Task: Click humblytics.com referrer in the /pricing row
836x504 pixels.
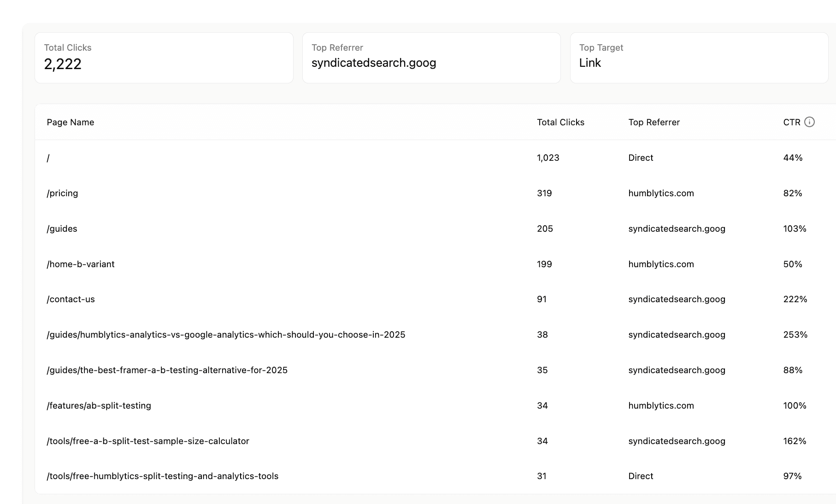Action: tap(661, 193)
